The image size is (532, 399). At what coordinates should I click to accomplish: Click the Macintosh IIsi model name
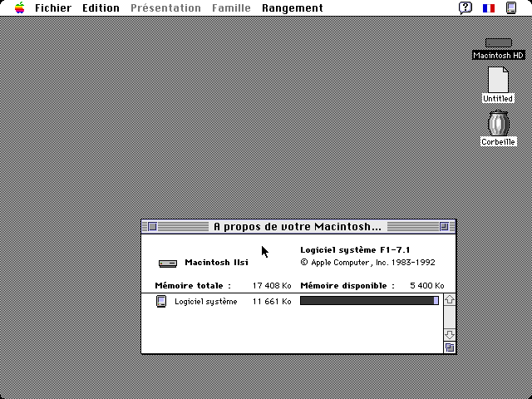point(216,263)
